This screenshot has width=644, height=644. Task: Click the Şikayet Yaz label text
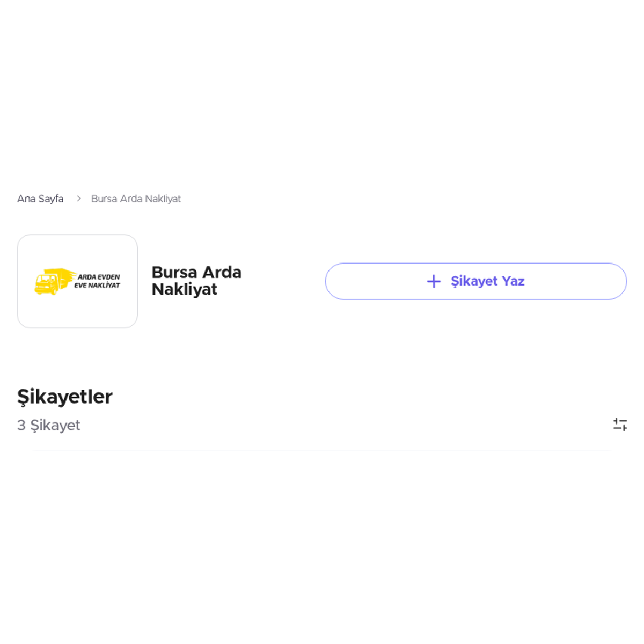487,281
